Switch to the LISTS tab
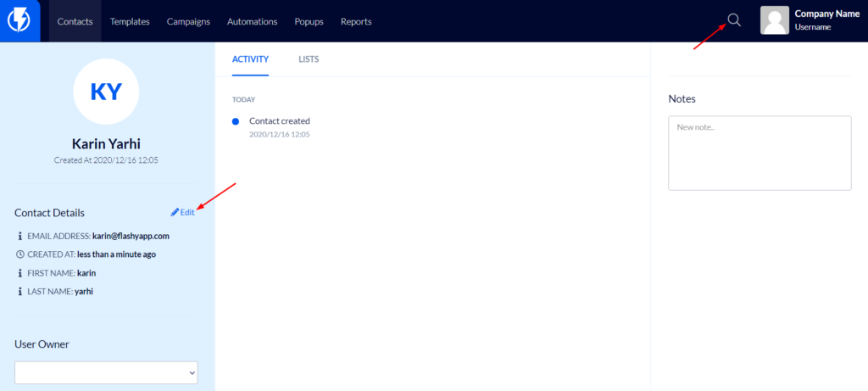This screenshot has width=868, height=391. click(x=309, y=59)
